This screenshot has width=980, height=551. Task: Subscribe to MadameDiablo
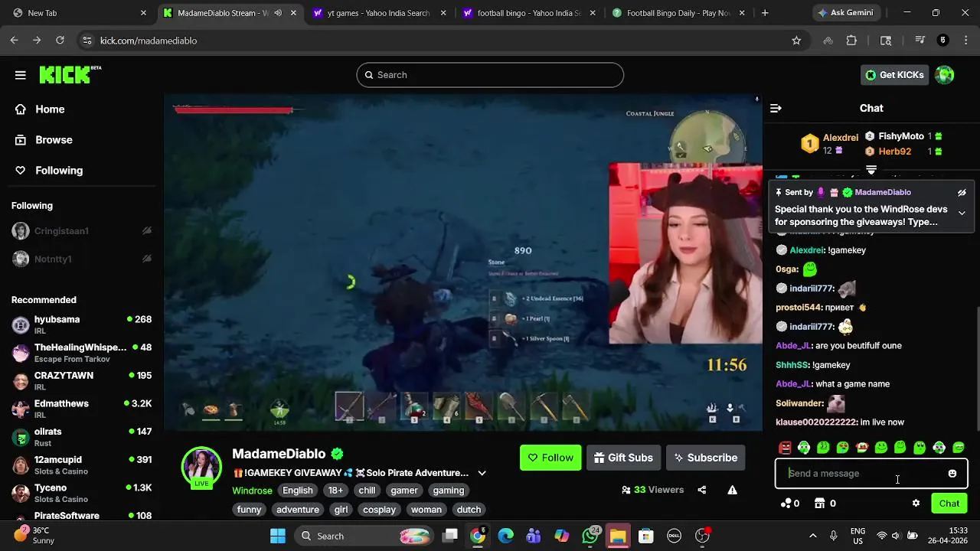click(705, 458)
